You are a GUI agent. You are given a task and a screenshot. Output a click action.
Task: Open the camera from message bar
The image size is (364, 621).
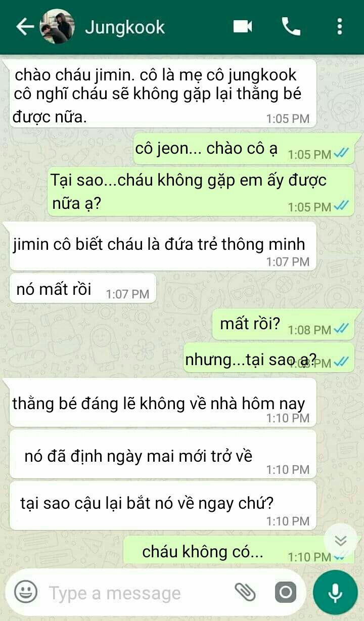pyautogui.click(x=285, y=592)
